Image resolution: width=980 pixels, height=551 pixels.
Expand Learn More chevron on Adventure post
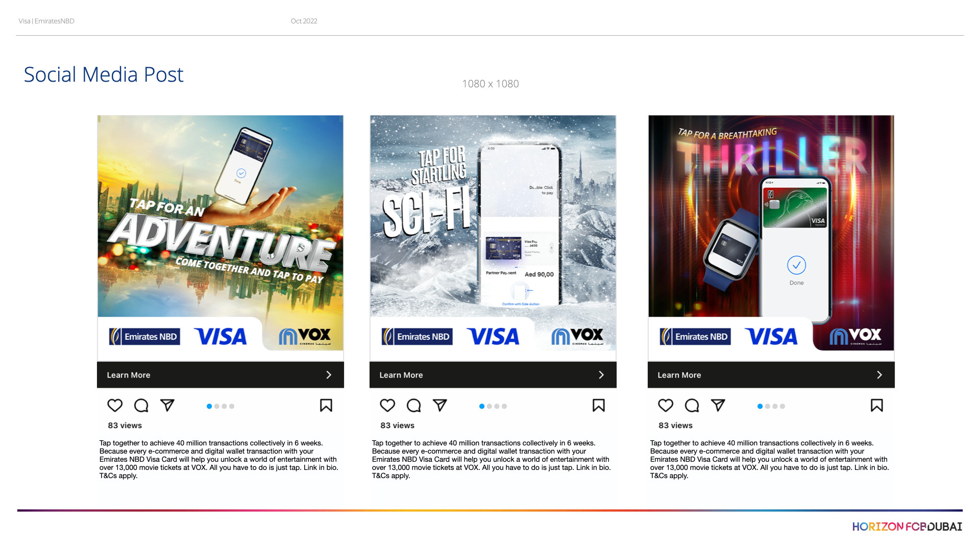(x=329, y=375)
